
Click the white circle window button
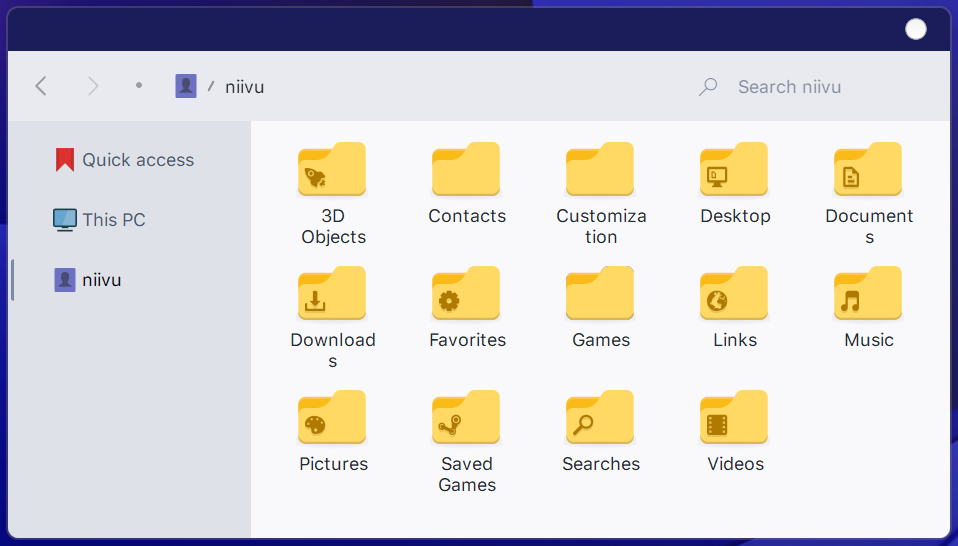915,29
